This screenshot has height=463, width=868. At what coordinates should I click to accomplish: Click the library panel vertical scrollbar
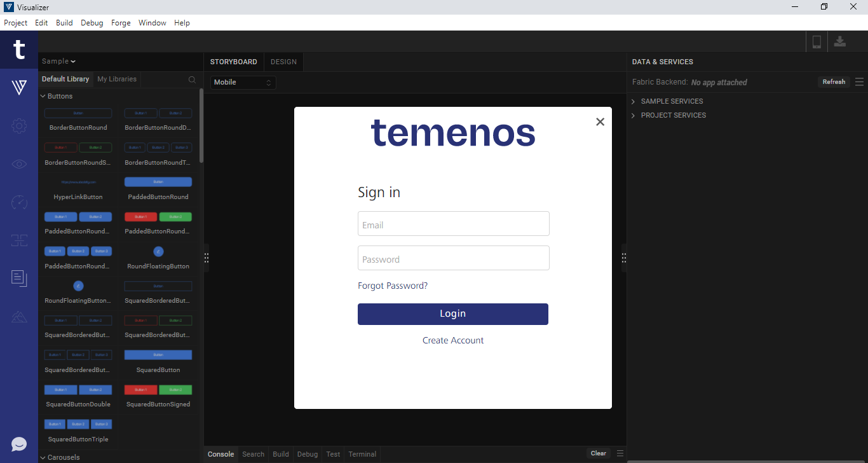(x=201, y=126)
